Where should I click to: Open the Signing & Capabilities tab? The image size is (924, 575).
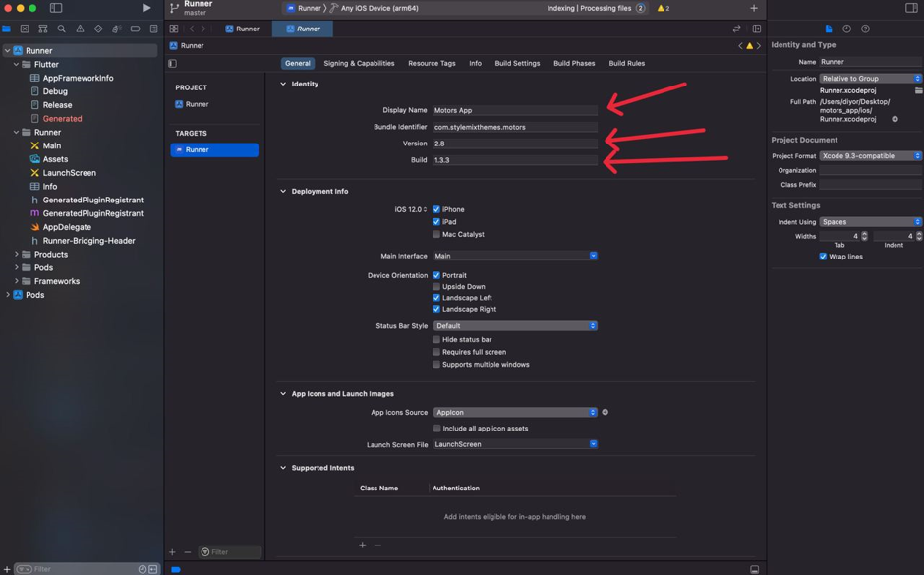tap(359, 63)
